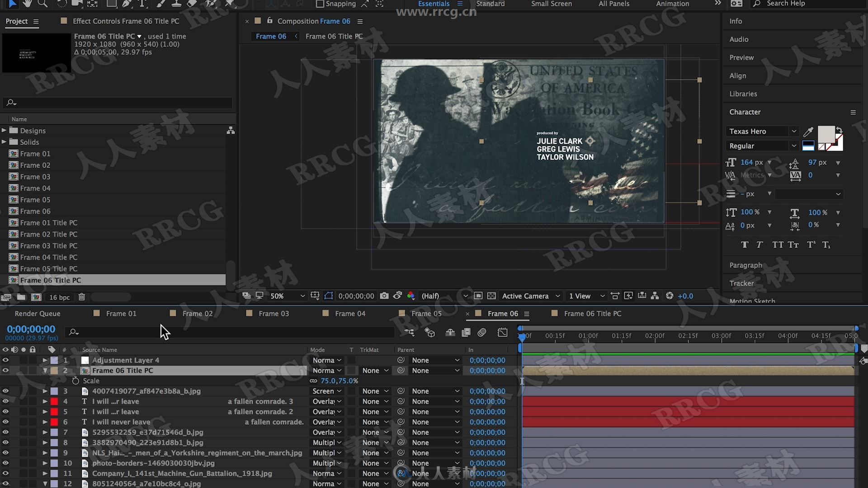Toggle visibility of layer 6 I will never leave
This screenshot has width=868, height=488.
coord(5,421)
